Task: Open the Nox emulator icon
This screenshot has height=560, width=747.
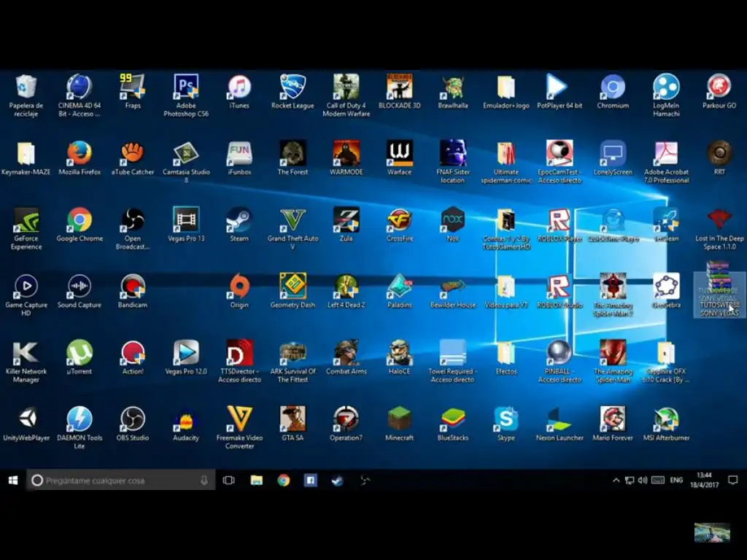Action: point(452,220)
